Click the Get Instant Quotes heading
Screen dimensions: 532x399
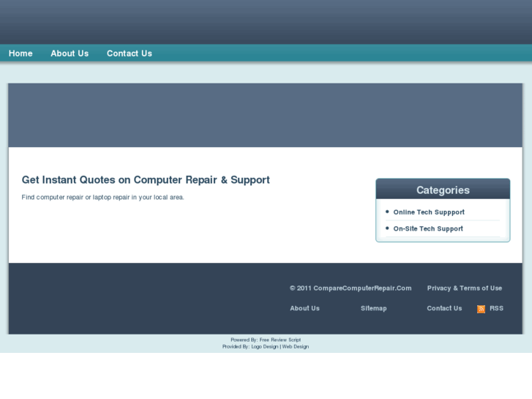(146, 180)
